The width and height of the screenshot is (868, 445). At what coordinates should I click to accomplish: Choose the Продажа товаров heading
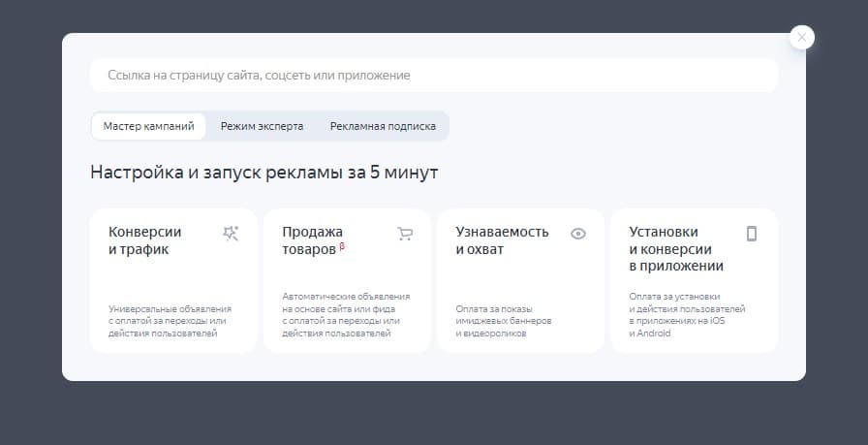[x=312, y=240]
